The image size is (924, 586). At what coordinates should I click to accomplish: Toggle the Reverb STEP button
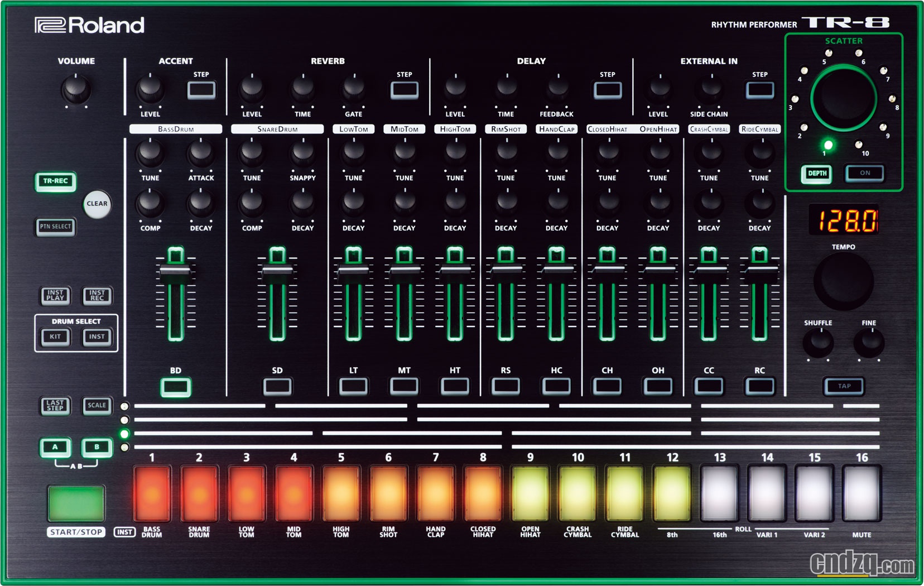click(405, 90)
